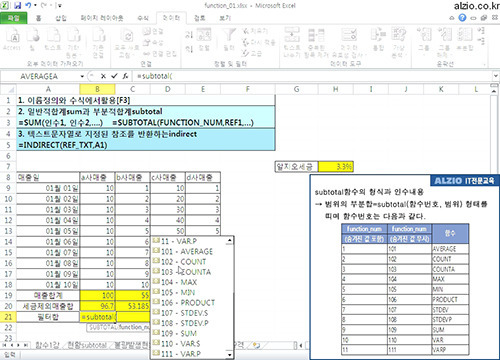
Task: Select the 함수1강 sheet tab
Action: 47,345
